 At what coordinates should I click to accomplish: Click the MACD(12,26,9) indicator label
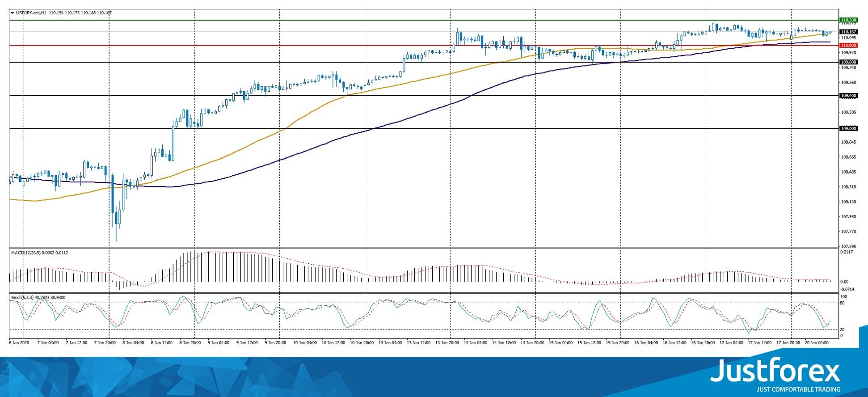[26, 253]
